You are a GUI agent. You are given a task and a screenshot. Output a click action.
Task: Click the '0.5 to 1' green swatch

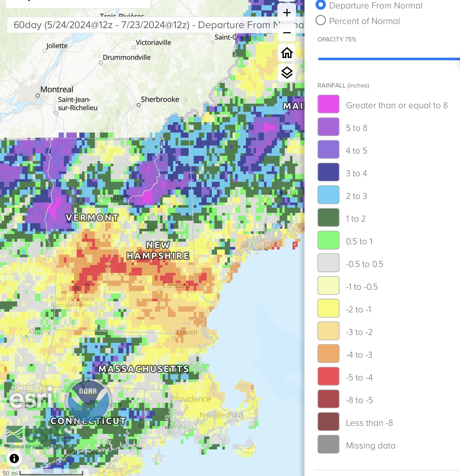pos(328,240)
